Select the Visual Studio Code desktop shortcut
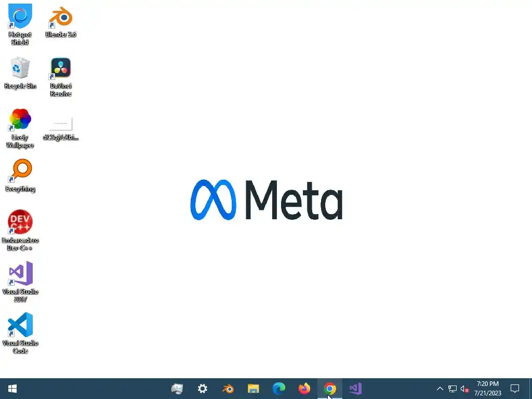Image resolution: width=532 pixels, height=399 pixels. [x=20, y=333]
